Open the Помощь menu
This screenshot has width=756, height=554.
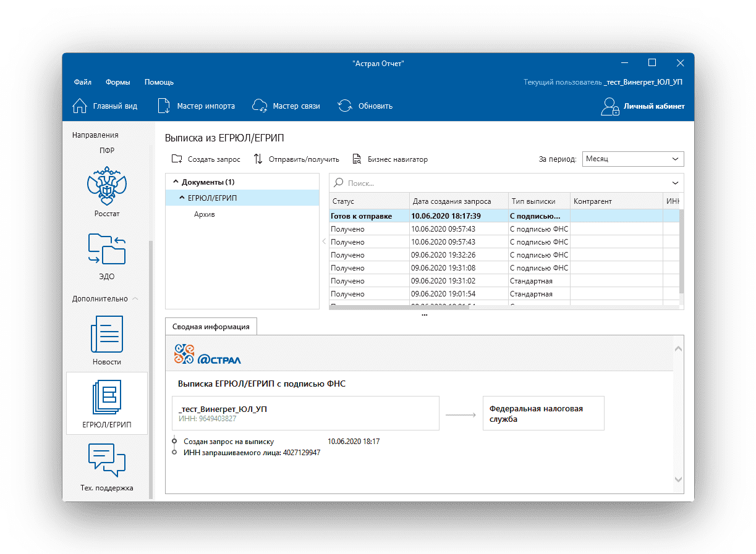pos(159,82)
